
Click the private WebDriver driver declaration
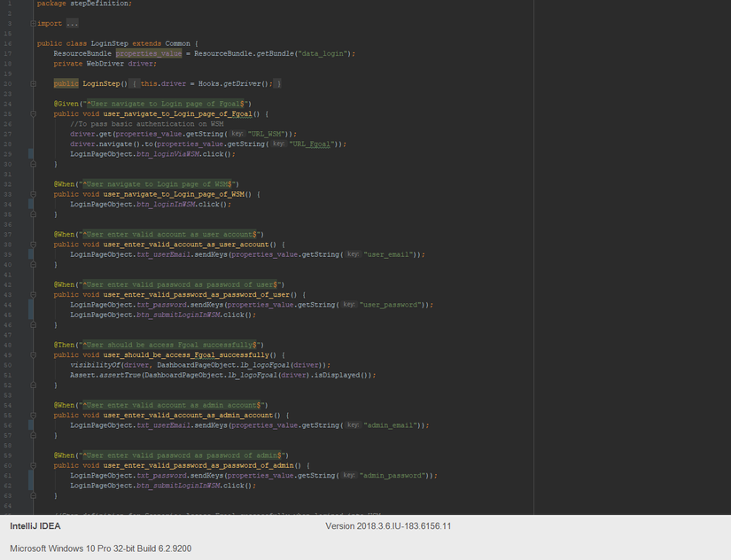click(105, 64)
